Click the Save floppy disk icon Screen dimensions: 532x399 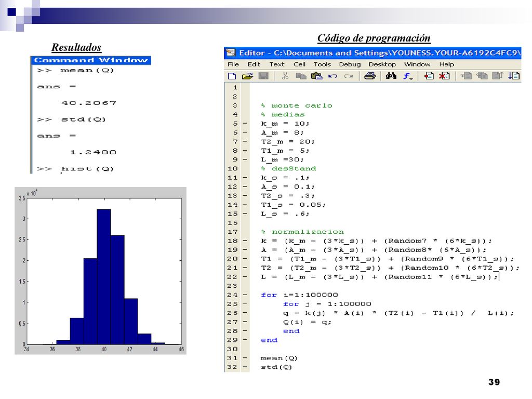click(x=263, y=76)
